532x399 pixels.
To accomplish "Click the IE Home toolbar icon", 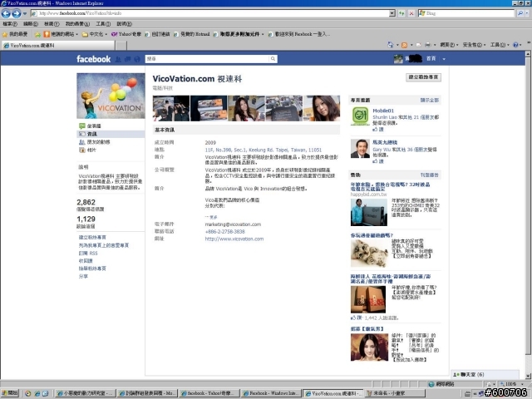I will coord(391,45).
